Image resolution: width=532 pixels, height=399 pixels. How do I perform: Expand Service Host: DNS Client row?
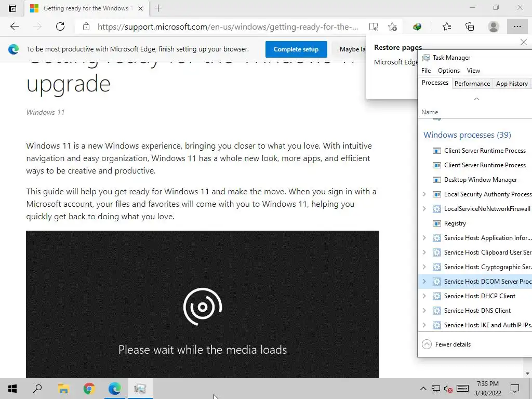[424, 311]
